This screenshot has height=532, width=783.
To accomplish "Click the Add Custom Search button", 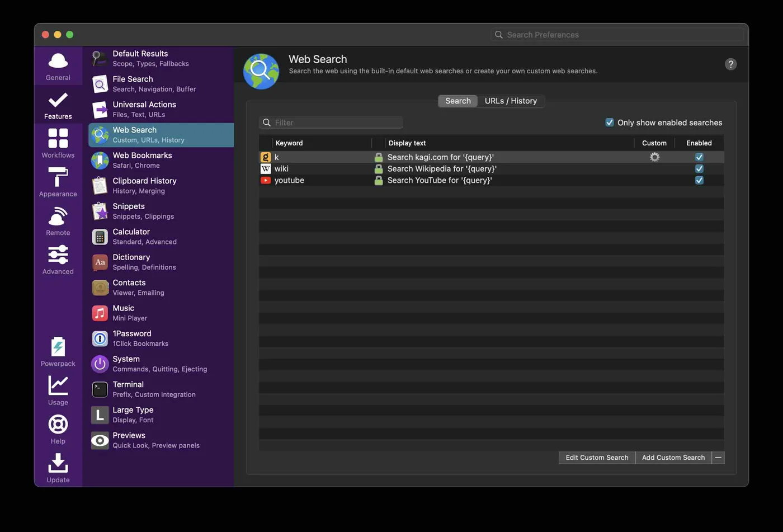I will click(x=673, y=458).
